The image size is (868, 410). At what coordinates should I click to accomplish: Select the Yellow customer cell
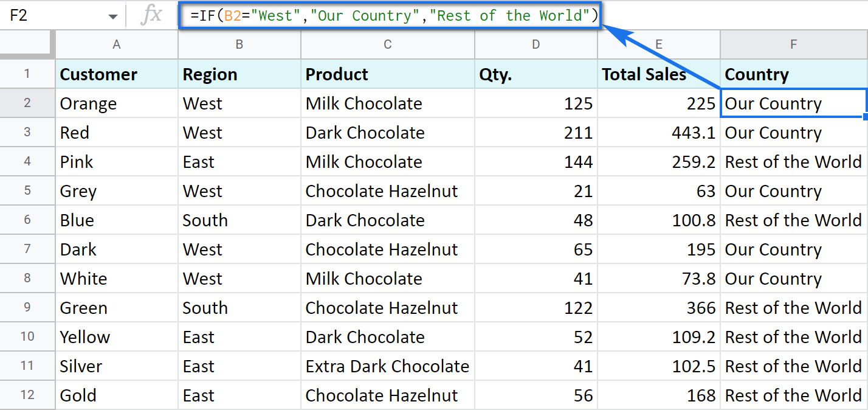[x=117, y=337]
